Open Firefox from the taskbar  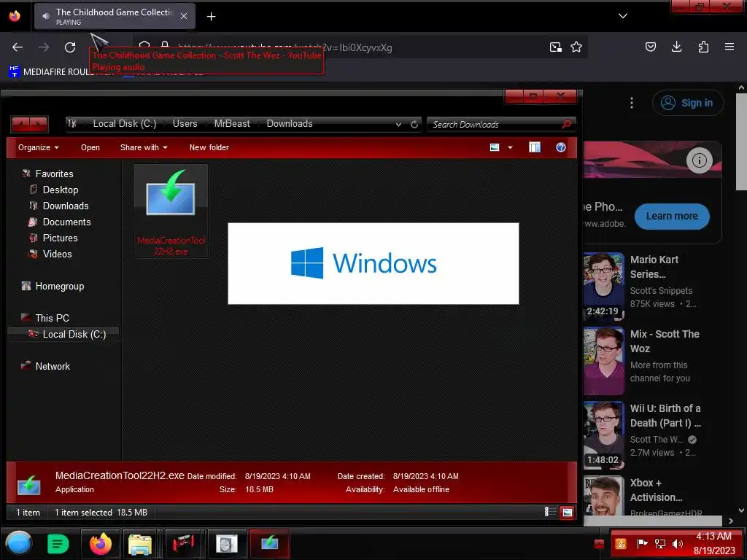coord(101,543)
